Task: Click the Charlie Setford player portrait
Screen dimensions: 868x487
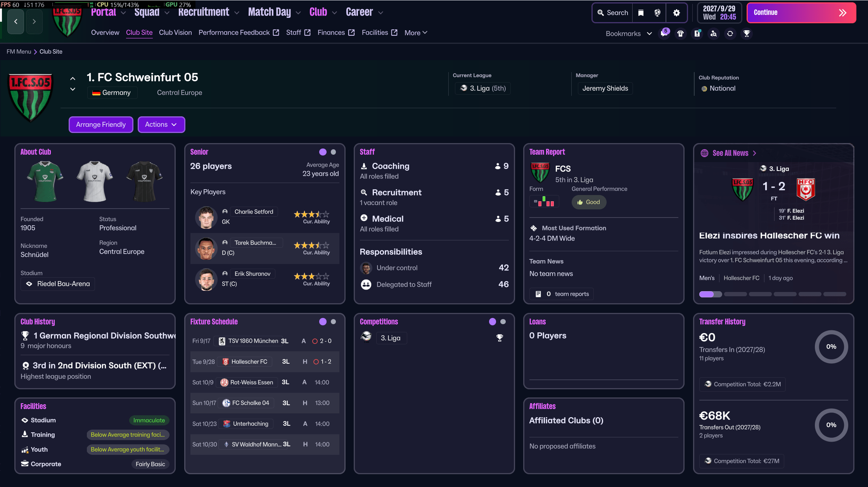Action: tap(206, 217)
